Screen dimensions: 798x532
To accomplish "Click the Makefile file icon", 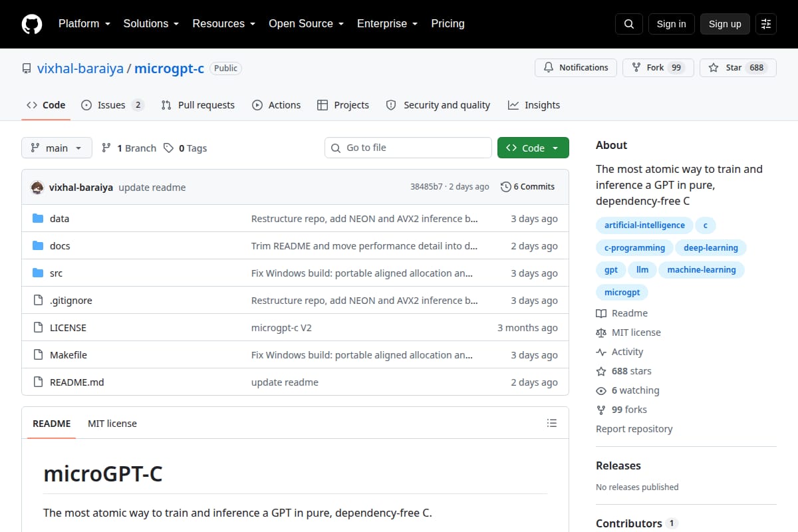I will click(38, 355).
